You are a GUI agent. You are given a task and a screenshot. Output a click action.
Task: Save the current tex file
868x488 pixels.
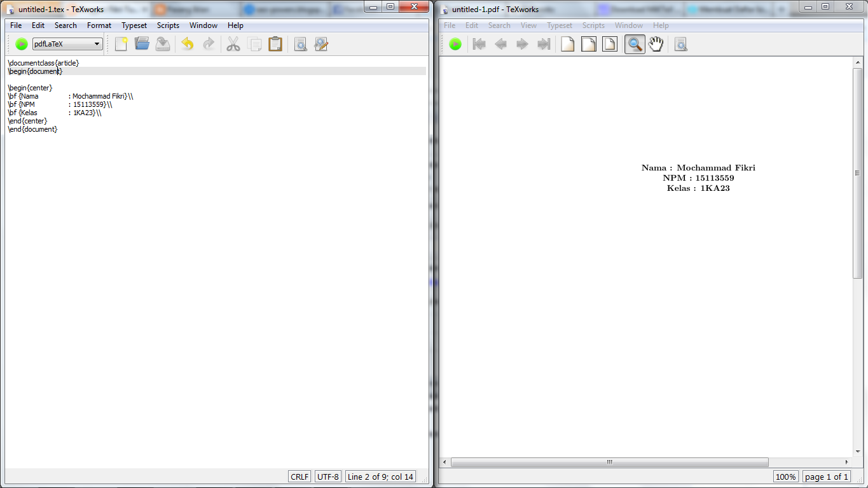tap(162, 43)
